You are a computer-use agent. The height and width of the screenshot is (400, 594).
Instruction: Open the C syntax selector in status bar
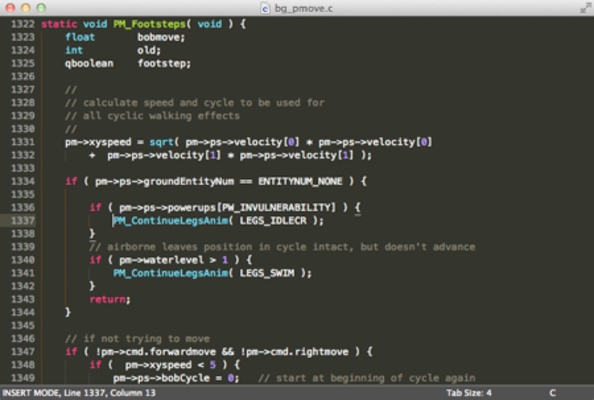coord(552,393)
